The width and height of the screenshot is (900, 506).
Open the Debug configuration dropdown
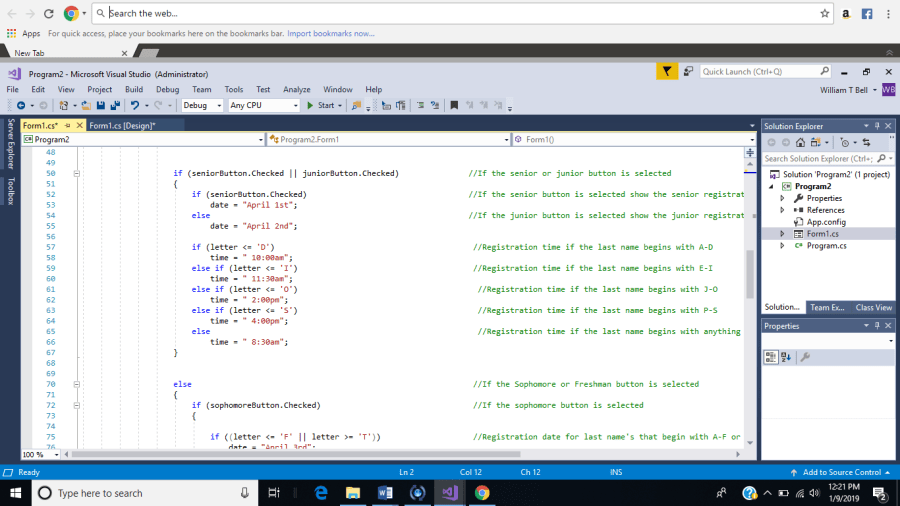point(202,105)
